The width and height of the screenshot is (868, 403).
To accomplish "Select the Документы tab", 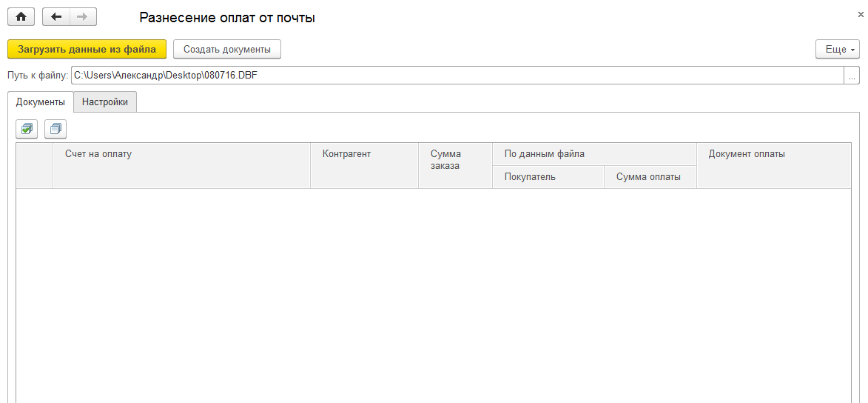I will (x=41, y=102).
